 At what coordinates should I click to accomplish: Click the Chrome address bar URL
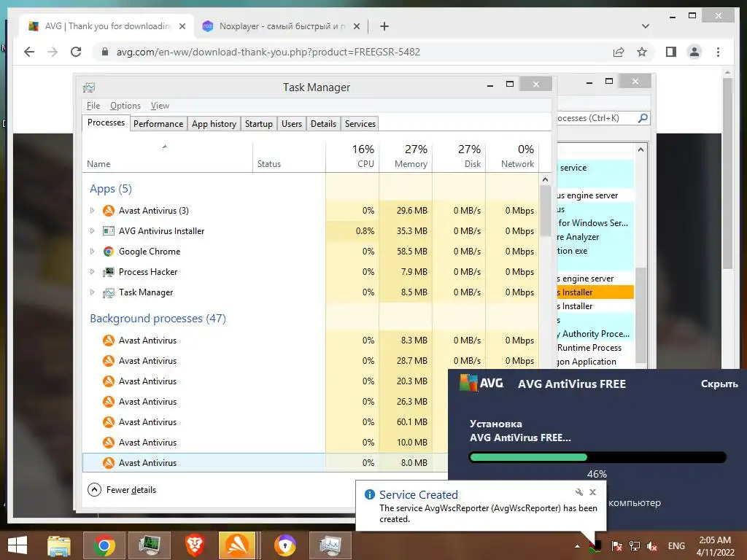tap(268, 52)
